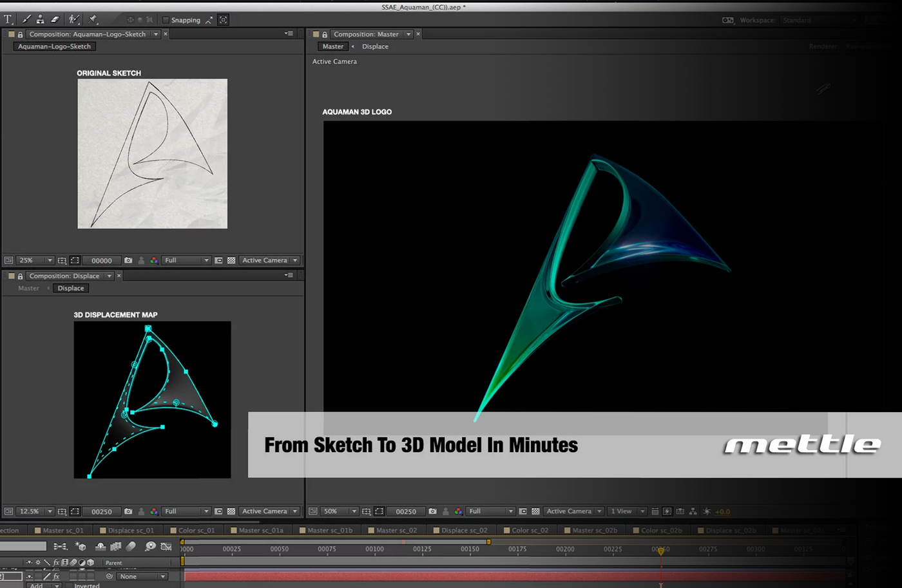Go to Master breadcrumb in the Displace viewer
This screenshot has width=902, height=588.
28,288
